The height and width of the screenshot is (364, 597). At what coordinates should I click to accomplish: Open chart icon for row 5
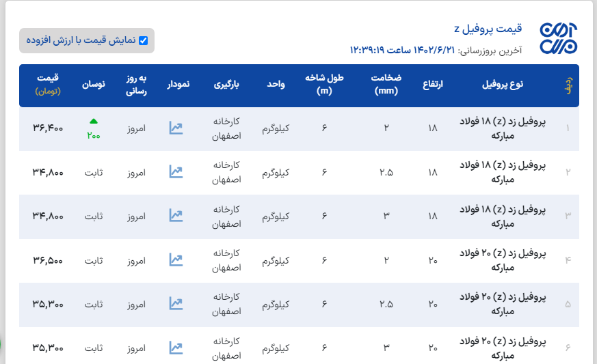(176, 303)
